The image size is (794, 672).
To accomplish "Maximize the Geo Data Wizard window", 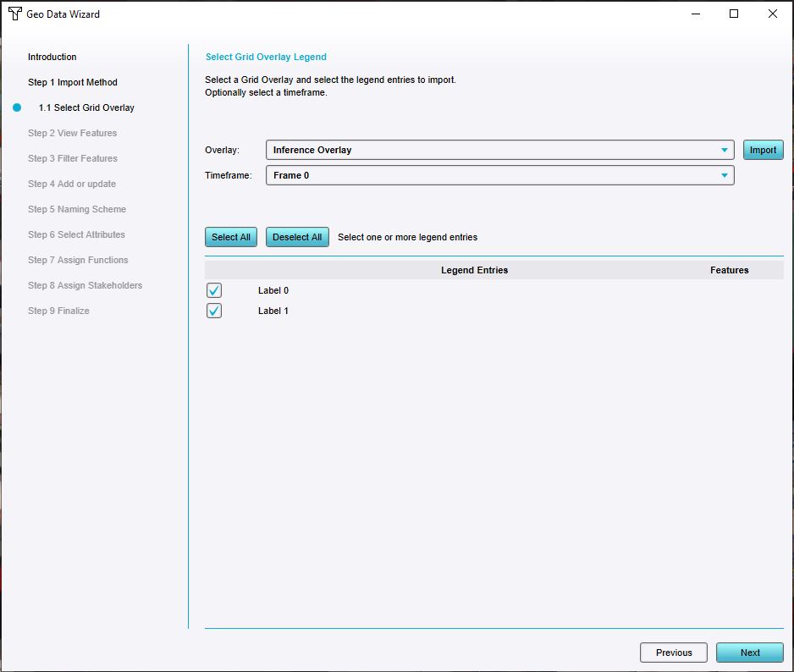I will [x=734, y=14].
